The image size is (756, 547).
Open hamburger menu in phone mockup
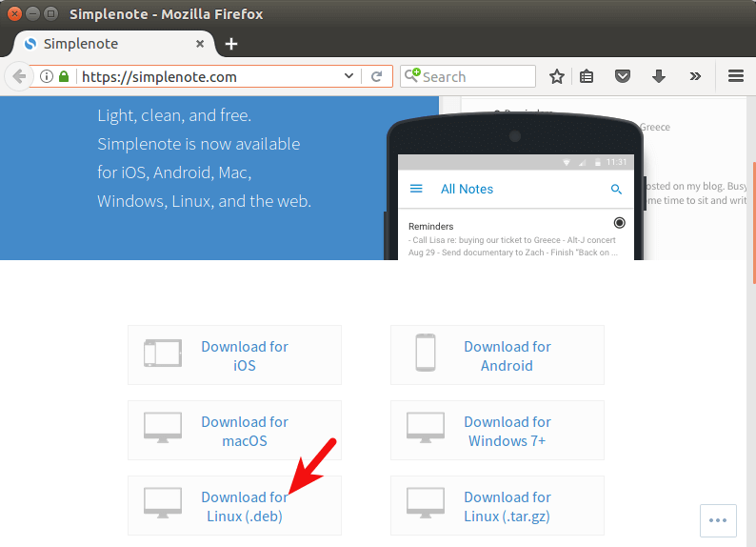[416, 189]
